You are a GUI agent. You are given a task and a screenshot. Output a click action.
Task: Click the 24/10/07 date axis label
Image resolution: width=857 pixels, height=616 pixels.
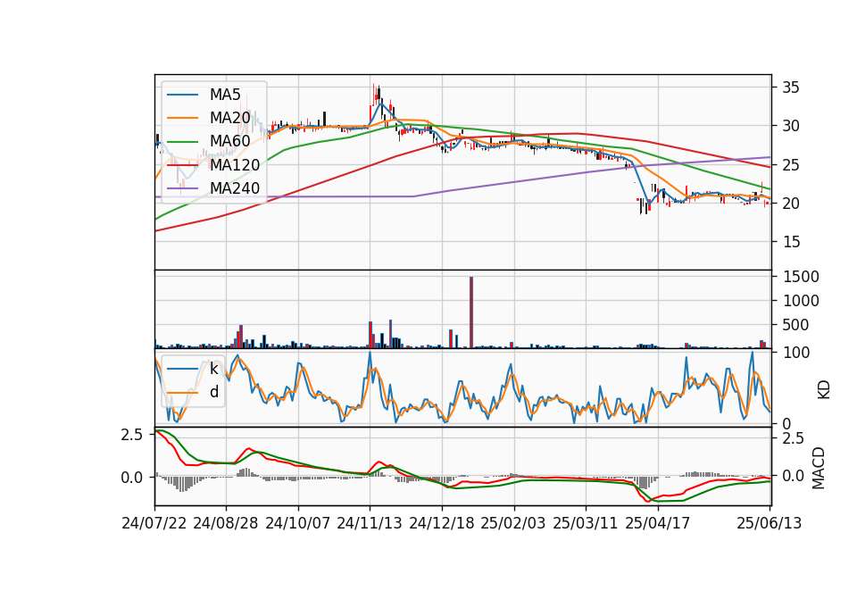[298, 523]
